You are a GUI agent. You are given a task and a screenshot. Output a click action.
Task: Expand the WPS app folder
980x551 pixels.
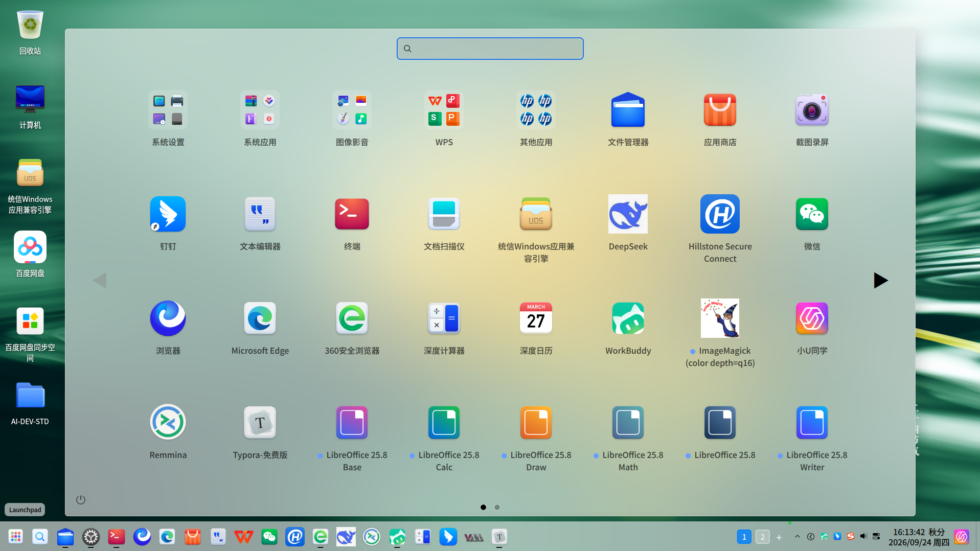tap(444, 110)
